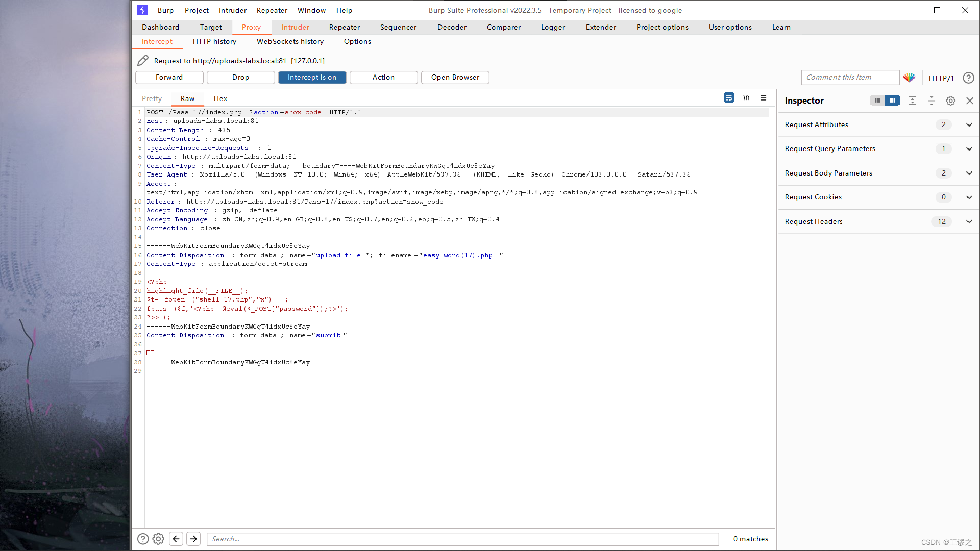Screen dimensions: 980x551
Task: Open the editor hamburger menu icon
Action: tap(764, 98)
